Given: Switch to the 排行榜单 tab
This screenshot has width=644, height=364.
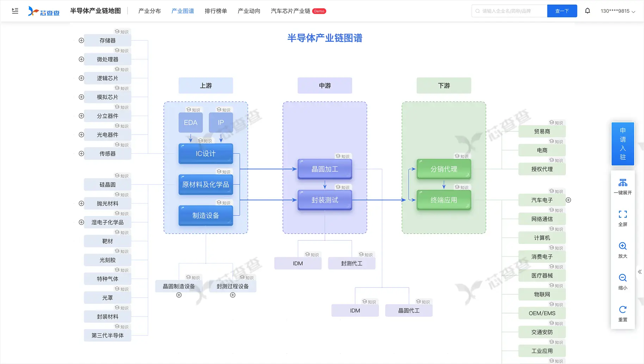Looking at the screenshot, I should tap(216, 11).
